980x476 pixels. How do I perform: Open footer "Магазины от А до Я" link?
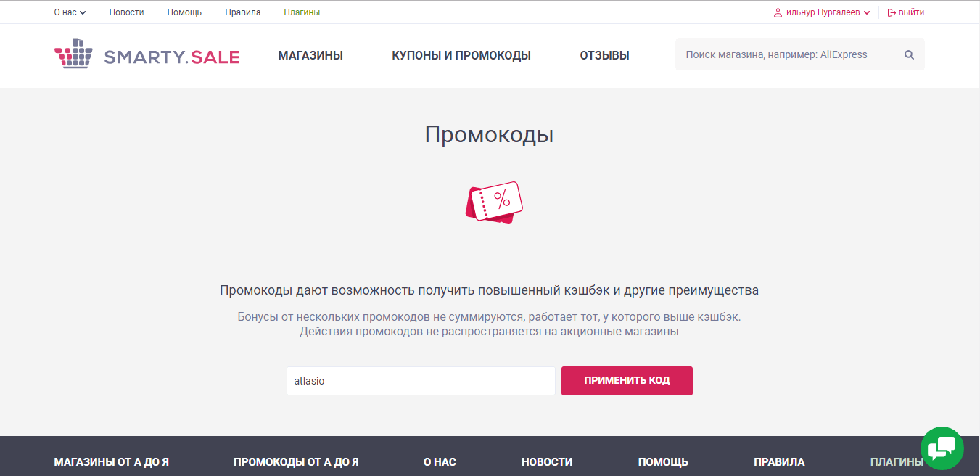(x=112, y=462)
